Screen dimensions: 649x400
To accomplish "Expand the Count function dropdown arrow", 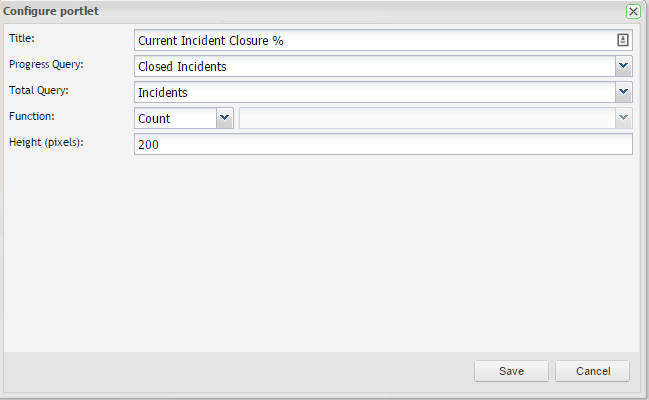I will (224, 118).
